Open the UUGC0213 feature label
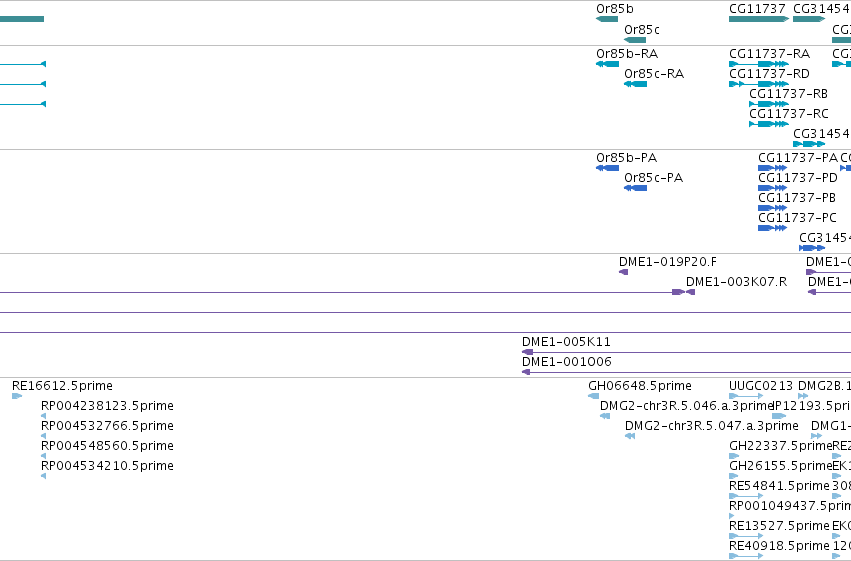 tap(761, 386)
